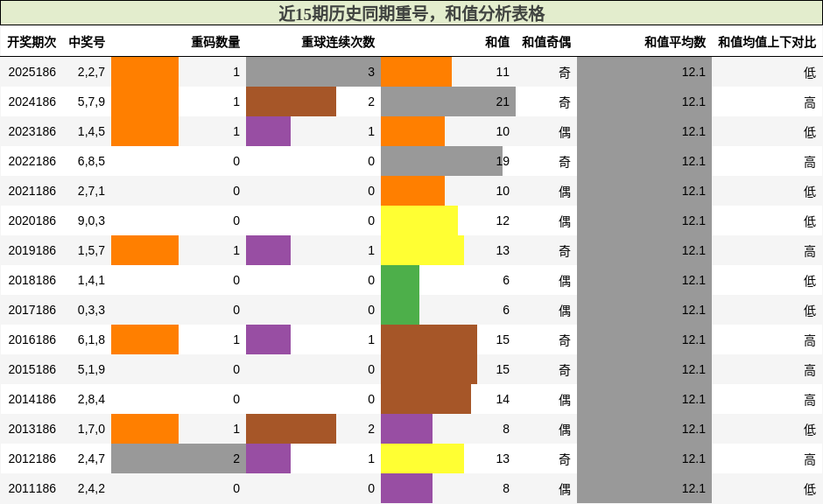Click the sum value 14 in row 2014186

pos(503,399)
